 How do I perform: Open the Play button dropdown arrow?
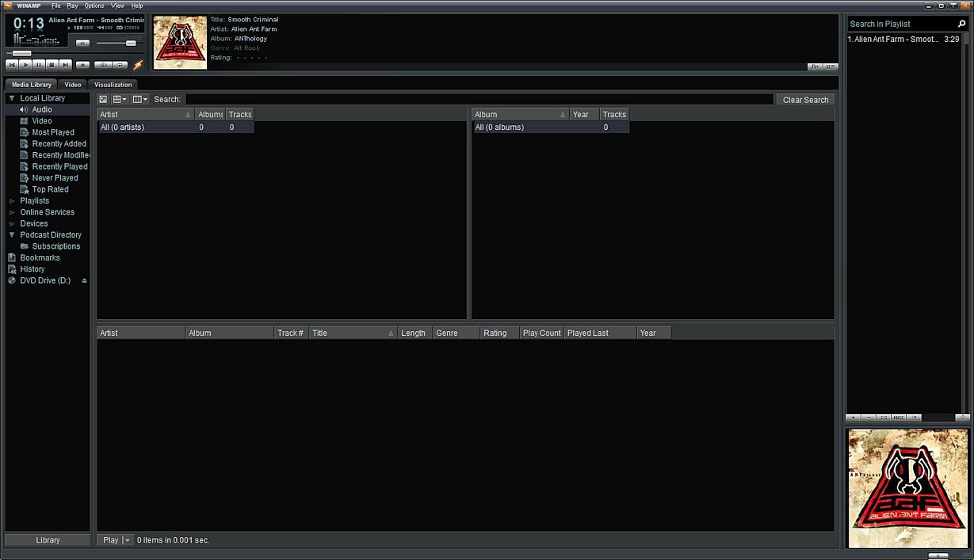(128, 540)
